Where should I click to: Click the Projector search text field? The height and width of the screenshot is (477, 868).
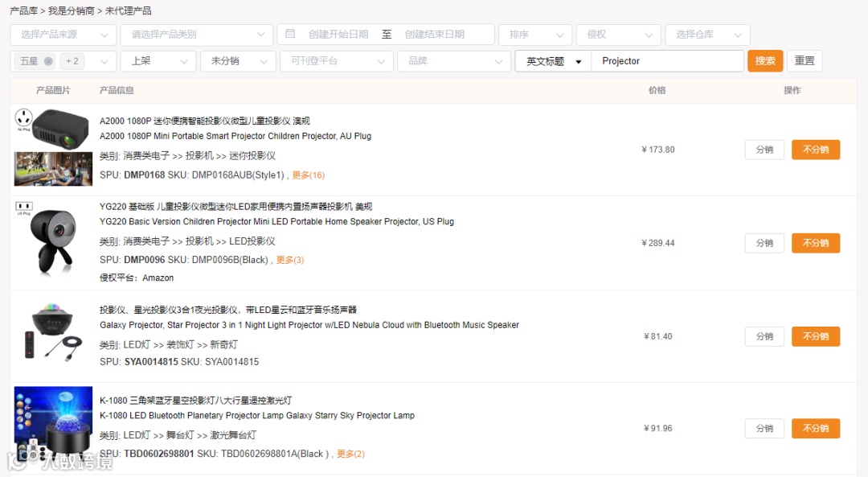pyautogui.click(x=667, y=61)
